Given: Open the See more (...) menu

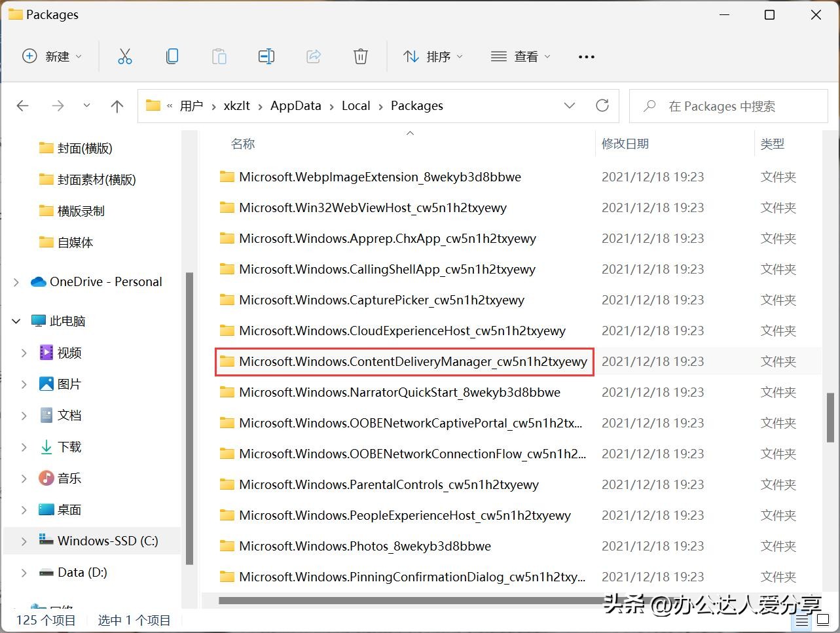Looking at the screenshot, I should click(586, 56).
